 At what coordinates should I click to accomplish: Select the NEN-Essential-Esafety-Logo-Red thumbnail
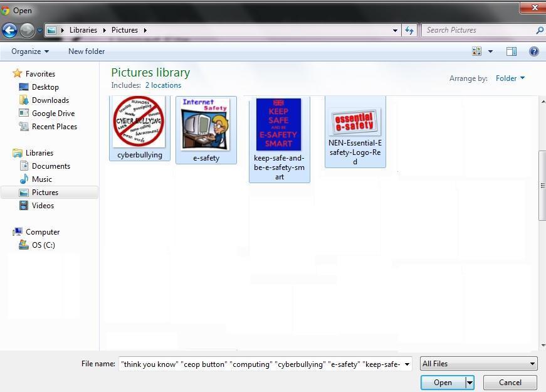pyautogui.click(x=355, y=122)
